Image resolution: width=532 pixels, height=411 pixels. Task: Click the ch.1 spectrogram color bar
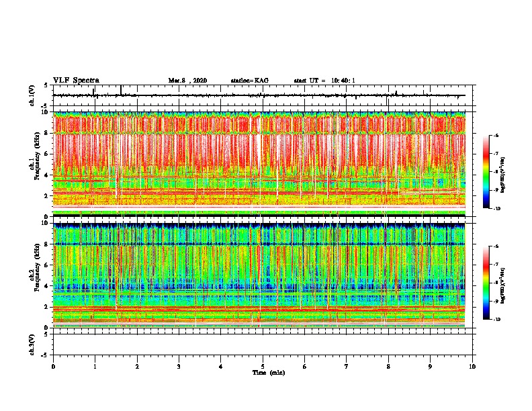pyautogui.click(x=486, y=172)
